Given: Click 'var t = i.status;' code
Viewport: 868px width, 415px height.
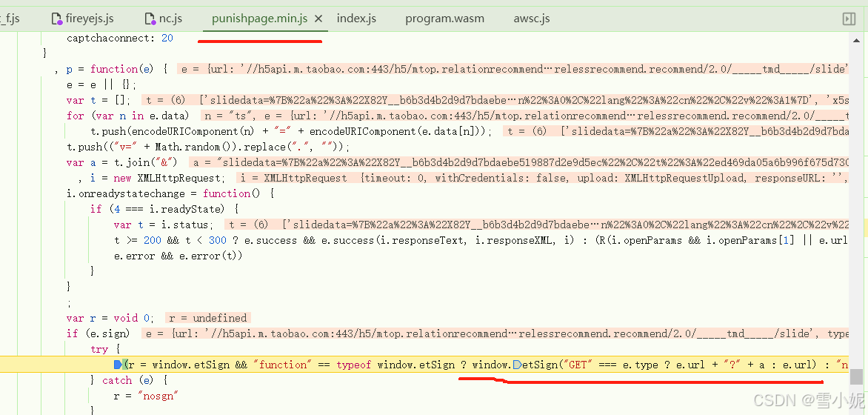Looking at the screenshot, I should [x=163, y=225].
